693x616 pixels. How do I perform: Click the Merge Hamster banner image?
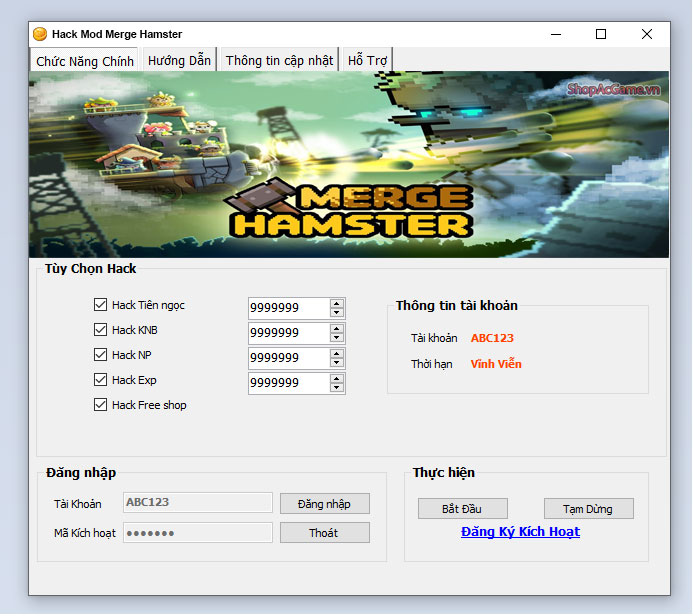(x=349, y=164)
